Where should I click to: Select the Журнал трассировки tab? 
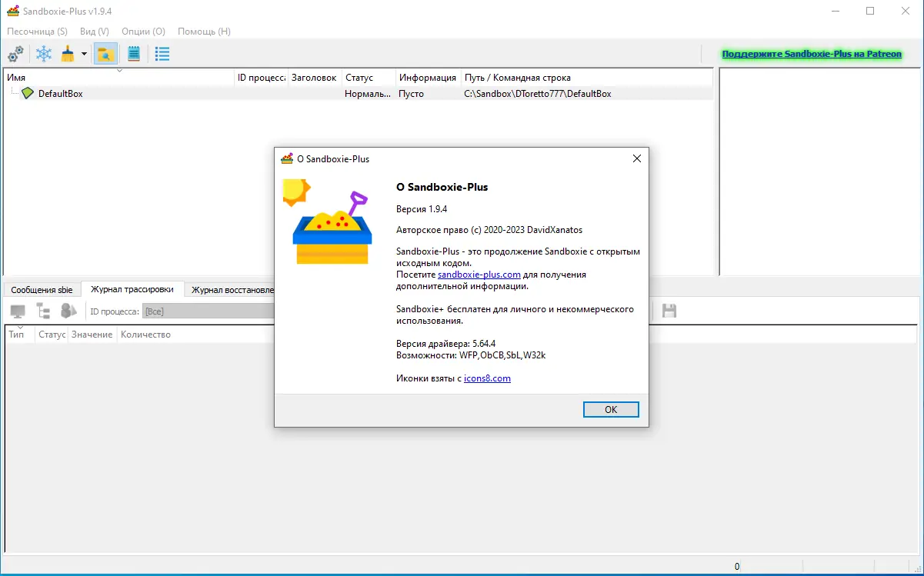click(132, 289)
